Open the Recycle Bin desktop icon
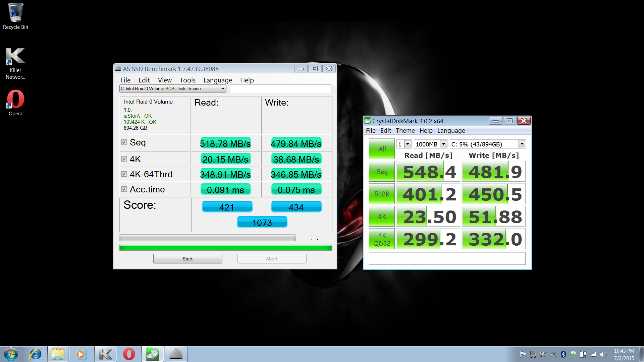 point(15,16)
